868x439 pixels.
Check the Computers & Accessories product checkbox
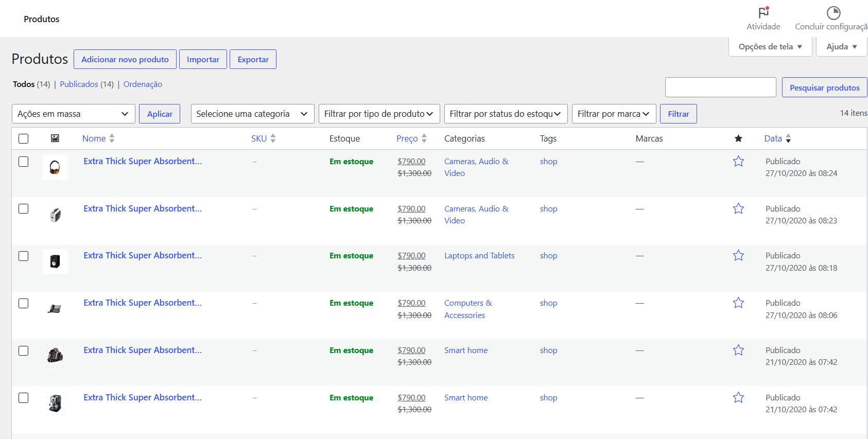coord(24,303)
